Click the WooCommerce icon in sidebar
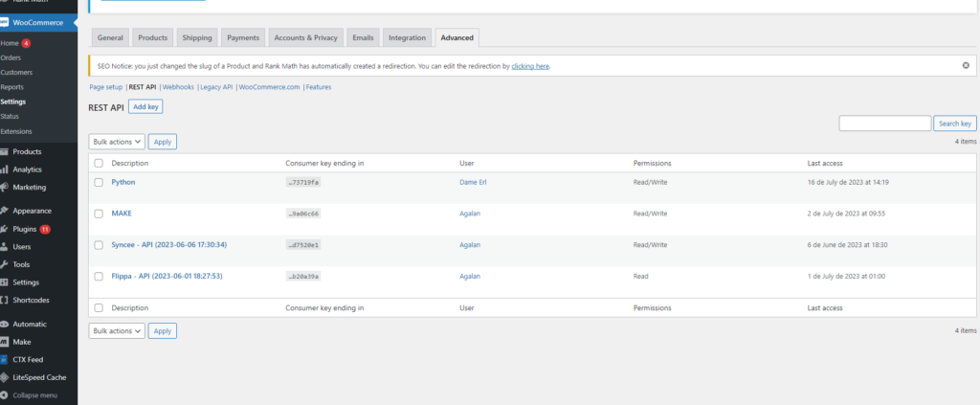The height and width of the screenshot is (405, 980). pyautogui.click(x=4, y=23)
